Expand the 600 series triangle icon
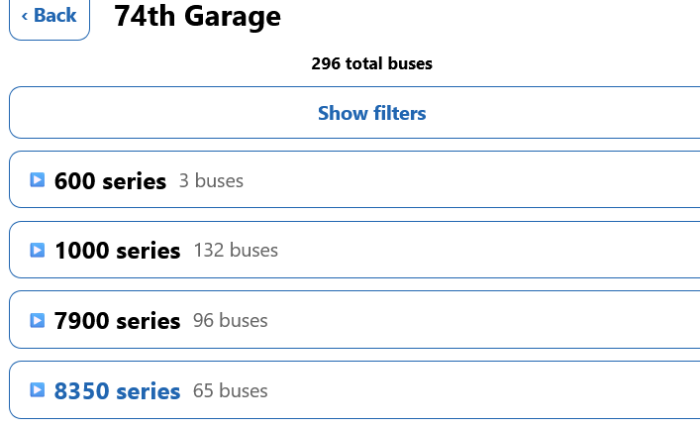The width and height of the screenshot is (700, 428). [37, 180]
